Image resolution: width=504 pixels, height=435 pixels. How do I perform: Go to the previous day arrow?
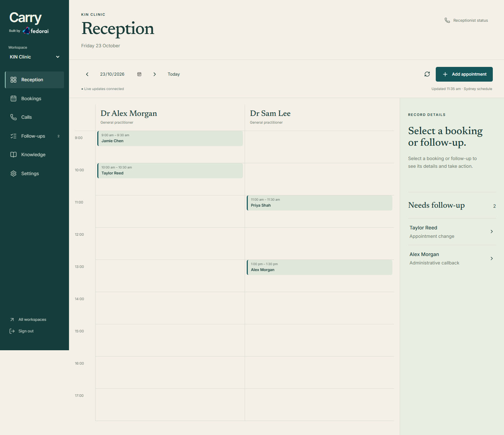87,74
